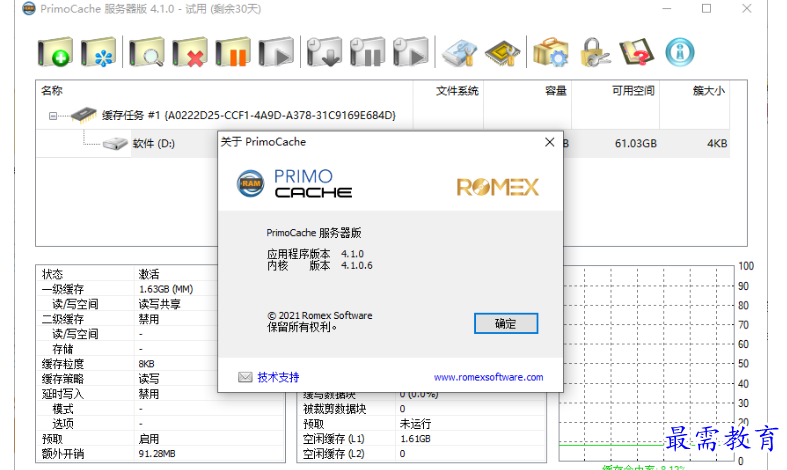This screenshot has width=787, height=470.
Task: Click the 61.03GB free space value
Action: coord(635,144)
